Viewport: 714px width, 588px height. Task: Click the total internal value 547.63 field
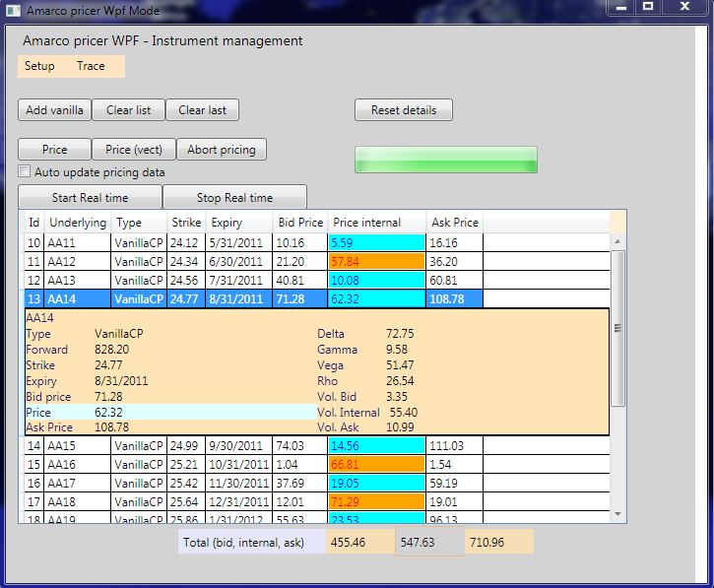click(x=428, y=542)
